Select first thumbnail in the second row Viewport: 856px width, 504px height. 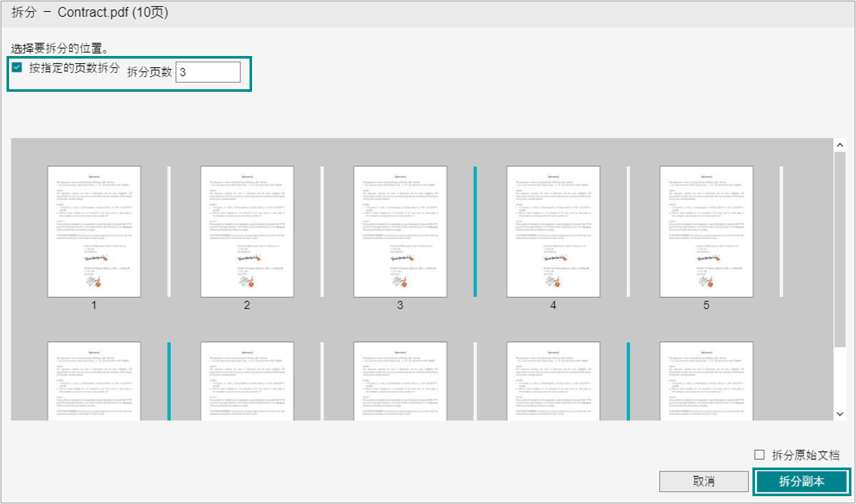coord(94,381)
